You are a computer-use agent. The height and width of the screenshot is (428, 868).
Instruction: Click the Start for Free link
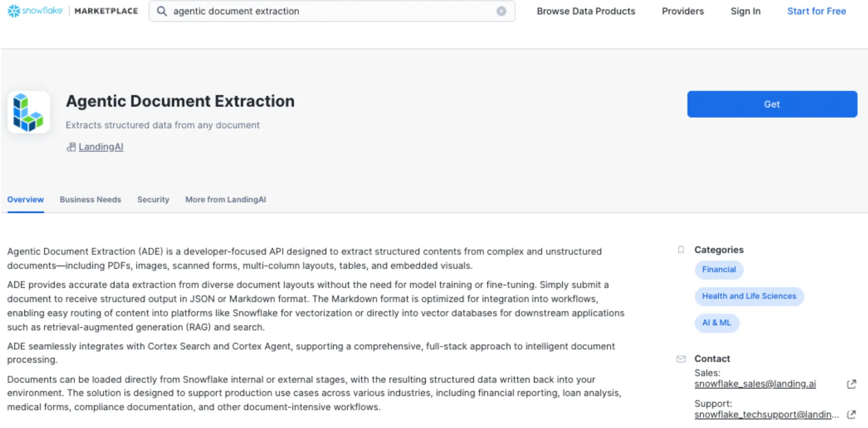point(816,11)
